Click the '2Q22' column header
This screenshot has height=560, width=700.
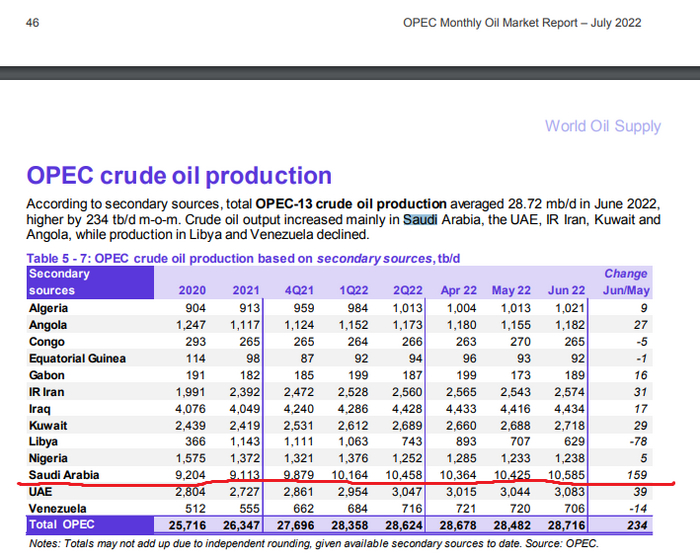pos(408,290)
